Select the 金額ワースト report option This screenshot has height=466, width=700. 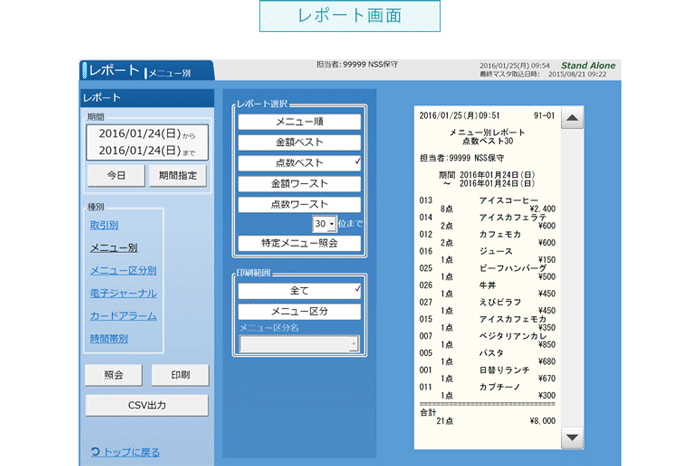(299, 183)
